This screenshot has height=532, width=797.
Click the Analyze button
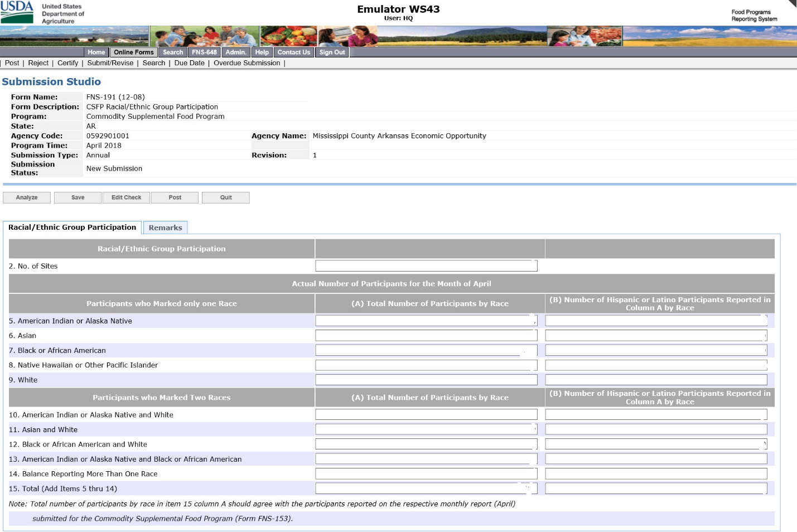pyautogui.click(x=27, y=197)
